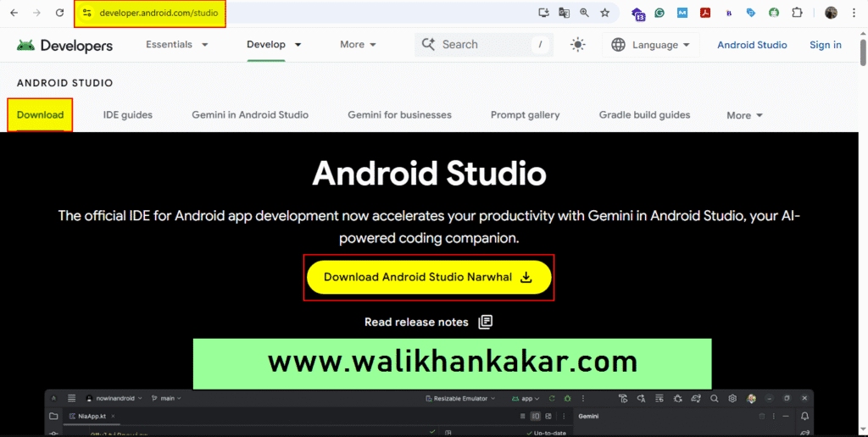This screenshot has height=437, width=868.
Task: Click the ANDROID STUDIO section heading
Action: 64,83
